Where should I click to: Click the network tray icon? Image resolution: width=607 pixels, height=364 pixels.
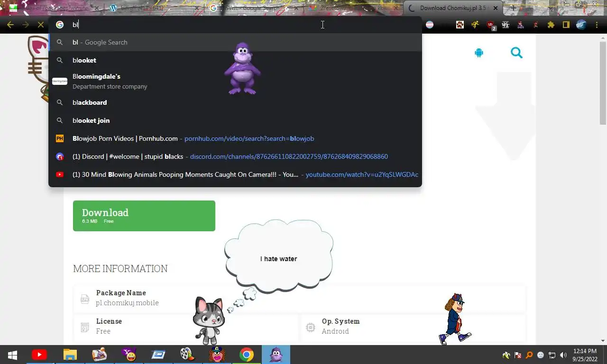[x=552, y=355]
